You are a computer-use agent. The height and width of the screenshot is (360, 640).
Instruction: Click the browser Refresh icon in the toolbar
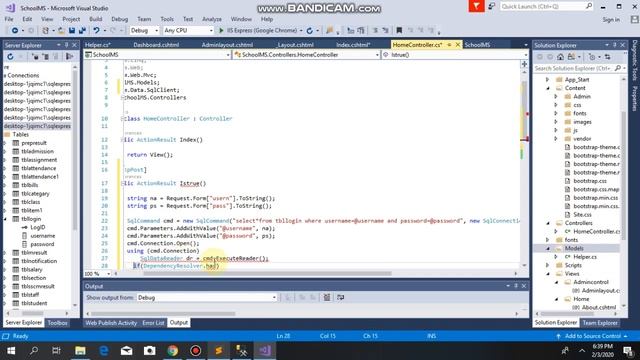(x=309, y=31)
